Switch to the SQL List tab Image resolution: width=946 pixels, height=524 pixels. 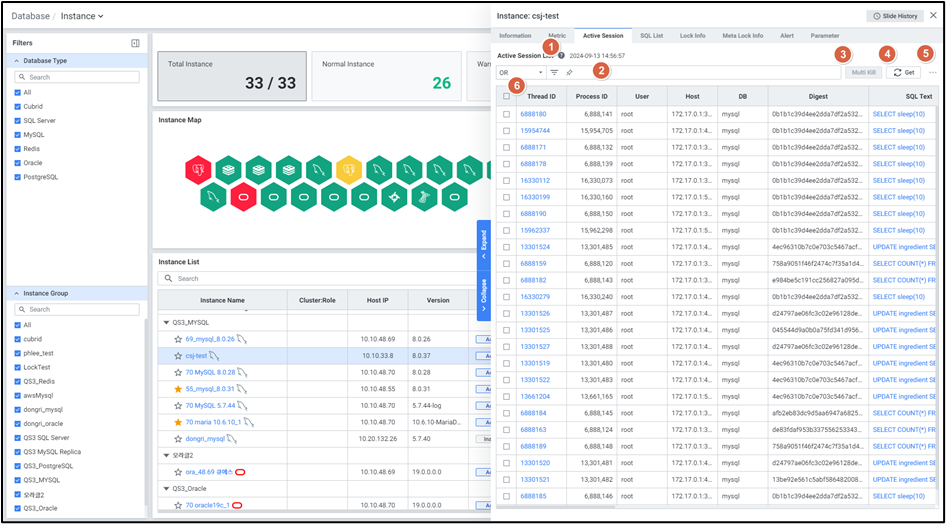(651, 35)
